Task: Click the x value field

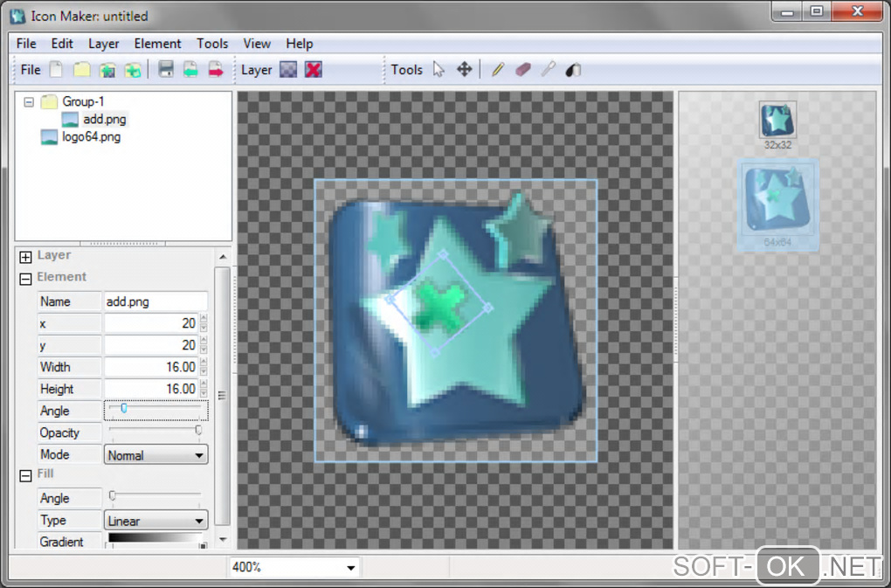Action: pos(150,323)
